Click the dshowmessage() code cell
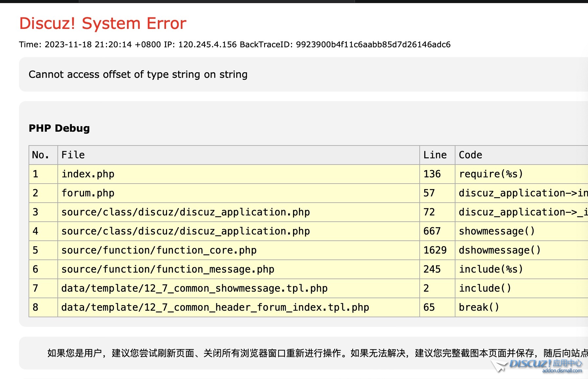588x379 pixels. click(522, 250)
